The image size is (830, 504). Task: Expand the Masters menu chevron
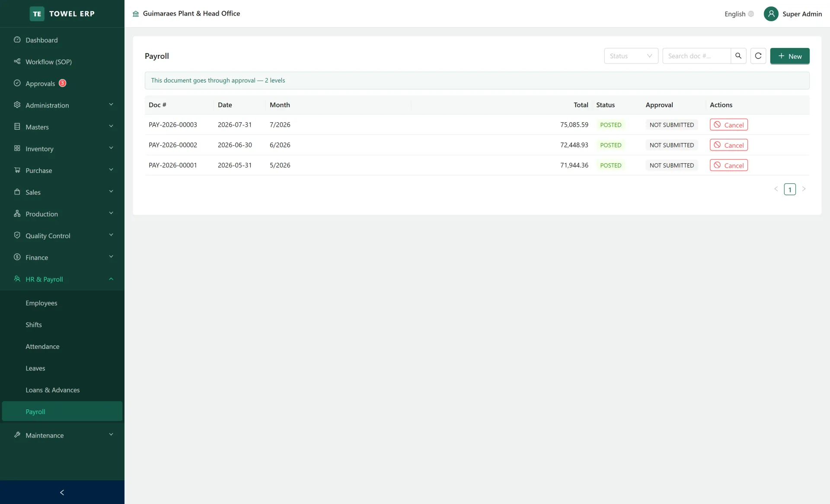[x=111, y=126]
